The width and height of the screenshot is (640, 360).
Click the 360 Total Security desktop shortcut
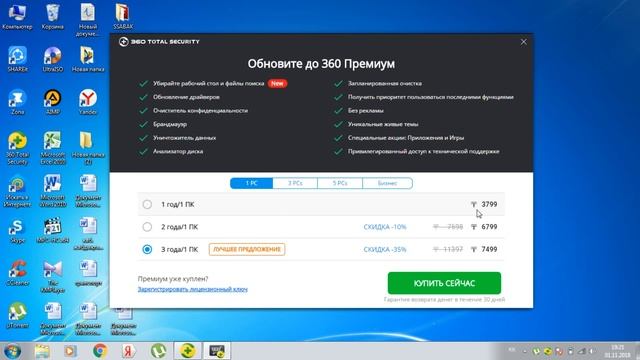[17, 148]
